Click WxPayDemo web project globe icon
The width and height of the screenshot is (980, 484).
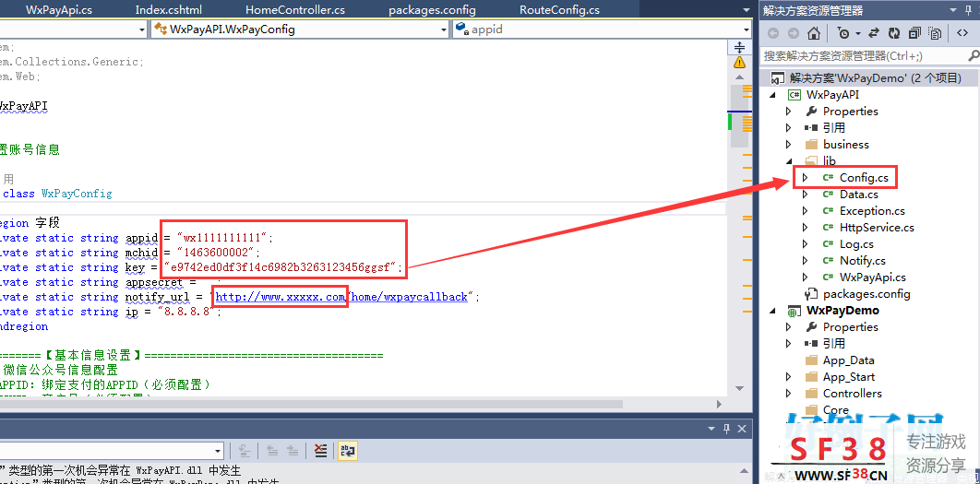tap(794, 311)
